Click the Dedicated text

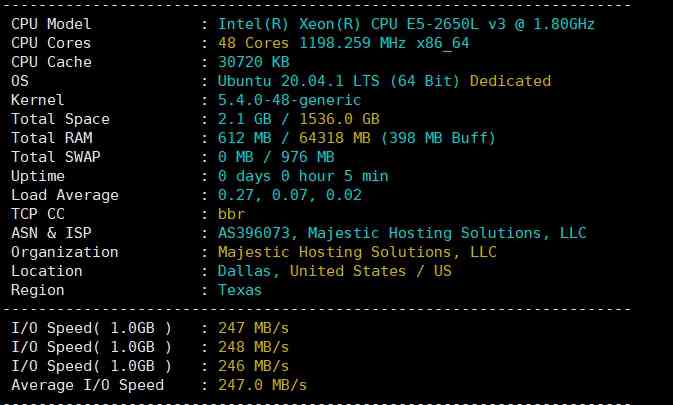(x=510, y=81)
